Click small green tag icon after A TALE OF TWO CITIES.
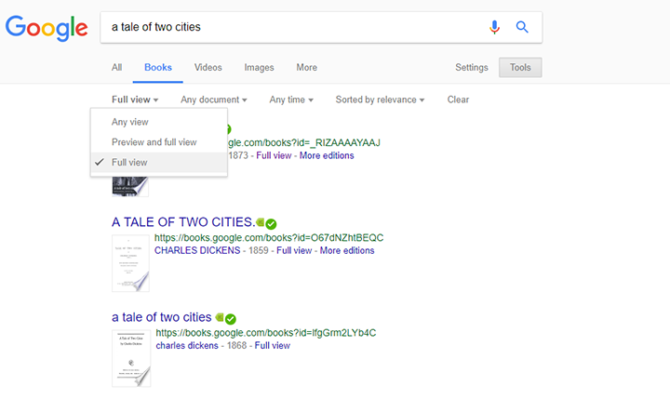Viewport: 670px width, 399px height. pos(261,222)
